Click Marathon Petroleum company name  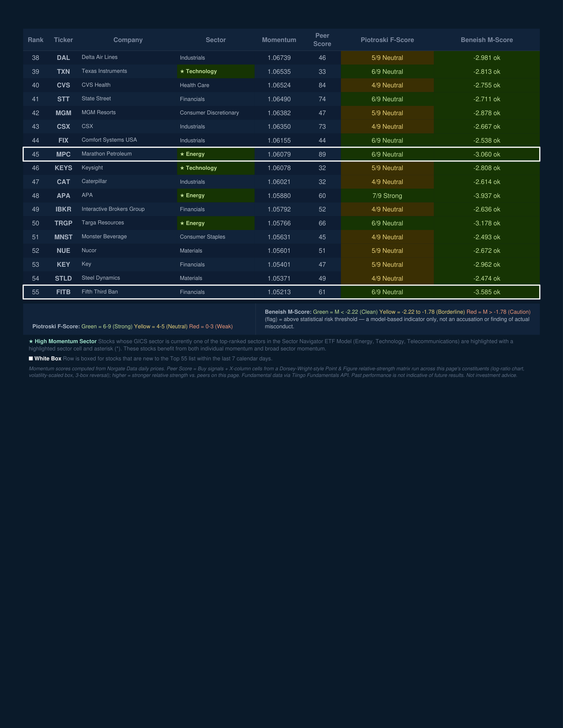[x=107, y=154]
